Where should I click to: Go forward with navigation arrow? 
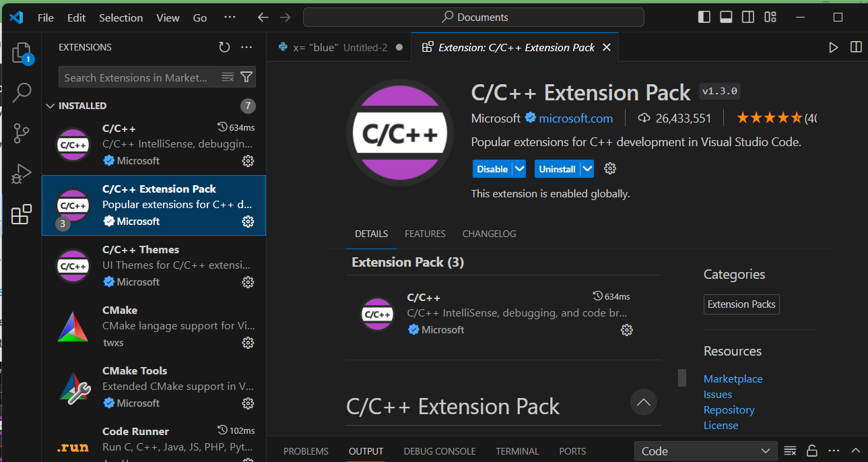tap(285, 18)
